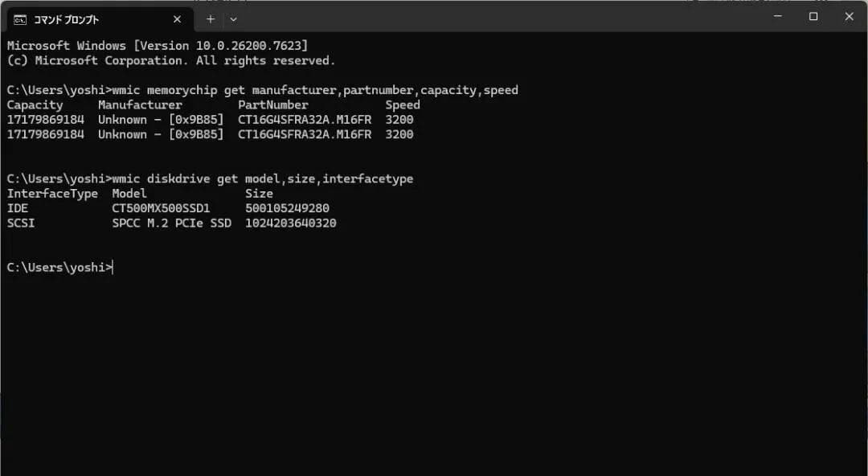
Task: Click the CT500MX500SSD1 model name
Action: (161, 208)
